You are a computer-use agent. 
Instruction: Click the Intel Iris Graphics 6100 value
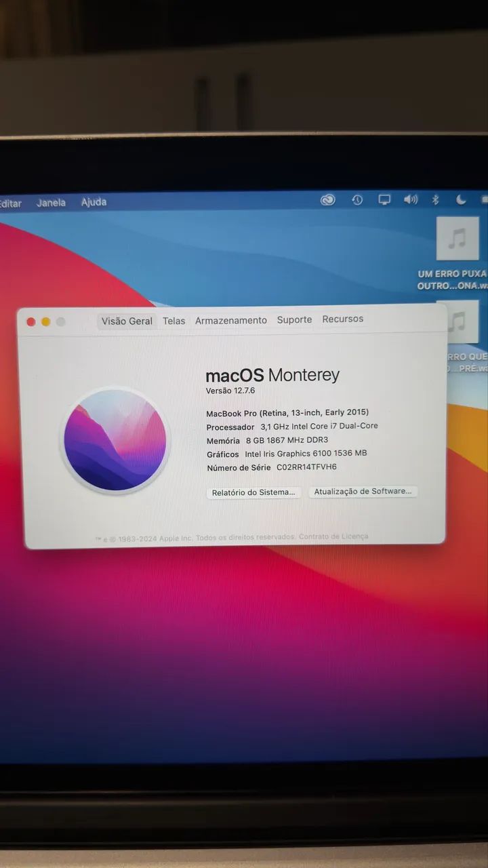[x=306, y=454]
